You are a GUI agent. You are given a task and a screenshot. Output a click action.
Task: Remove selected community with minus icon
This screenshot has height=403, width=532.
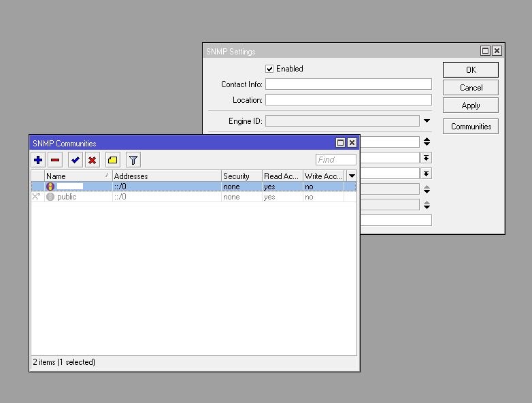[x=55, y=160]
